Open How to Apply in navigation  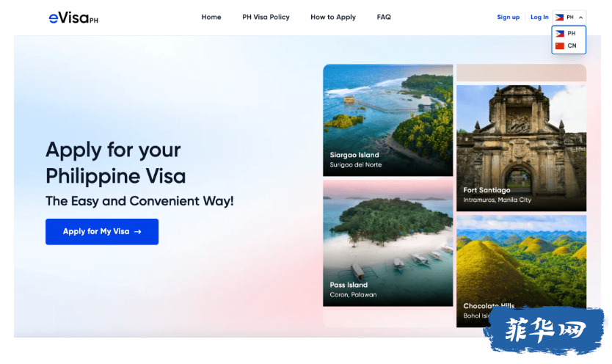pos(333,17)
